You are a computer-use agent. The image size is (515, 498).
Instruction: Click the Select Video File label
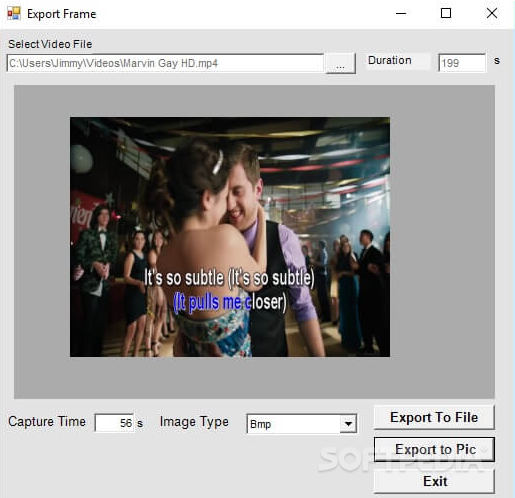coord(50,44)
